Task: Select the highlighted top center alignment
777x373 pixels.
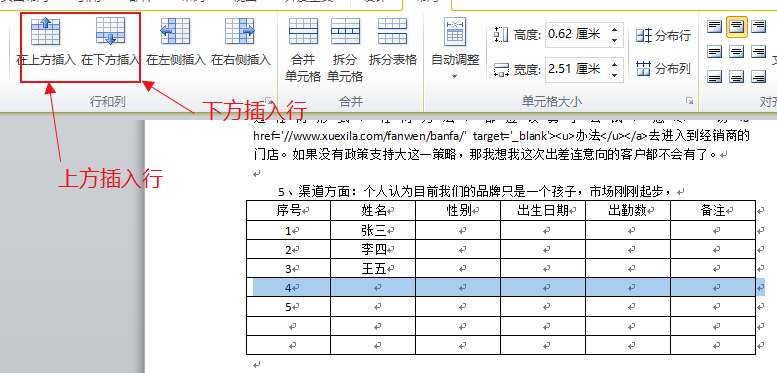Action: [737, 26]
